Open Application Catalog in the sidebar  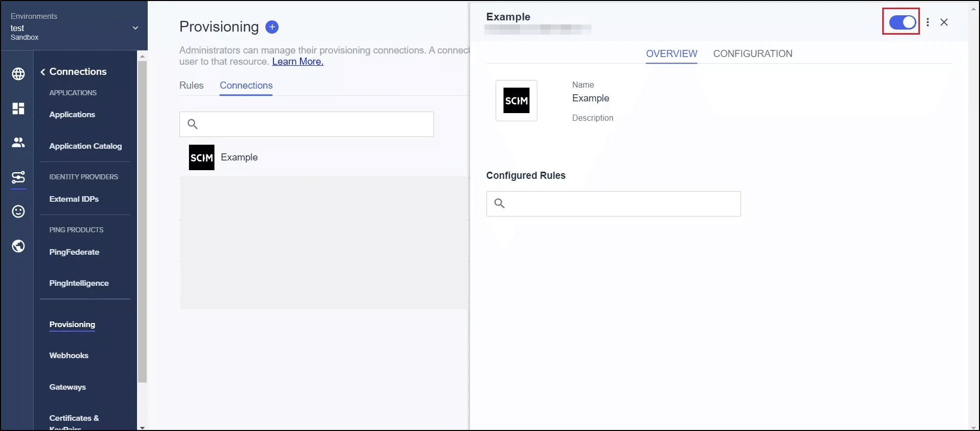(86, 146)
